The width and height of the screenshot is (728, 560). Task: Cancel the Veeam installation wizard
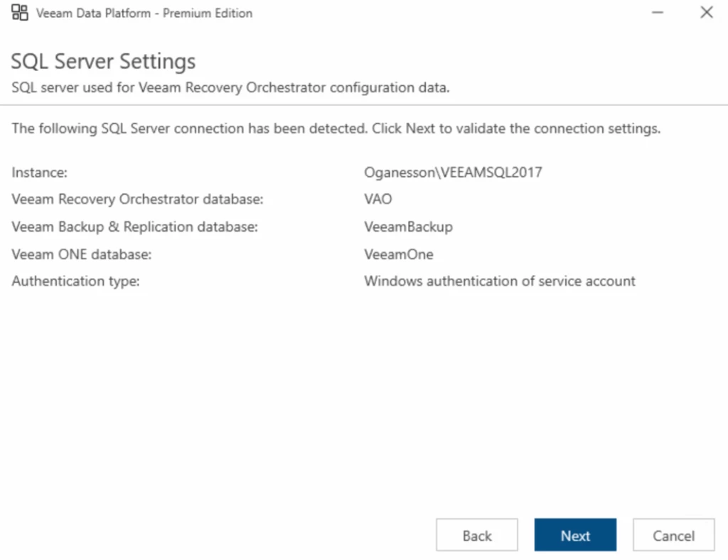673,535
